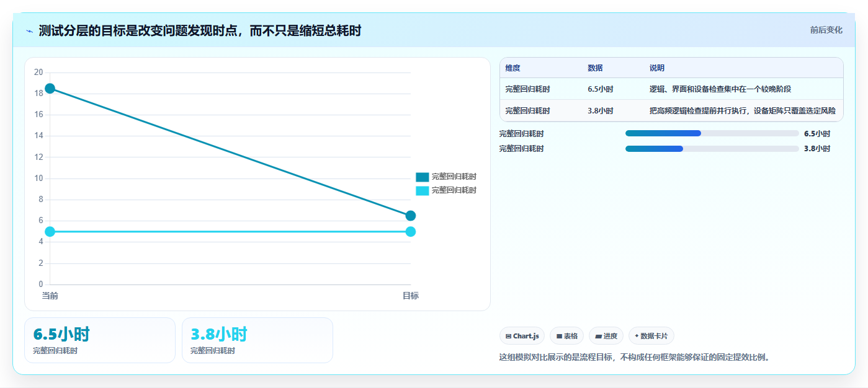Click the description starting with 逻辑、界面和设备检查
868x388 pixels.
(720, 89)
